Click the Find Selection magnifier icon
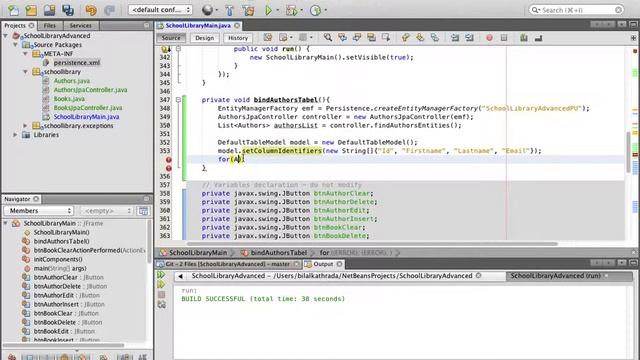 [x=327, y=38]
